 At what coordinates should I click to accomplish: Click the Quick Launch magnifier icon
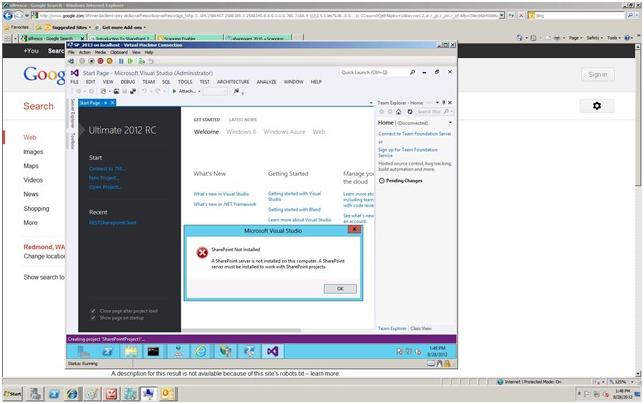click(412, 72)
